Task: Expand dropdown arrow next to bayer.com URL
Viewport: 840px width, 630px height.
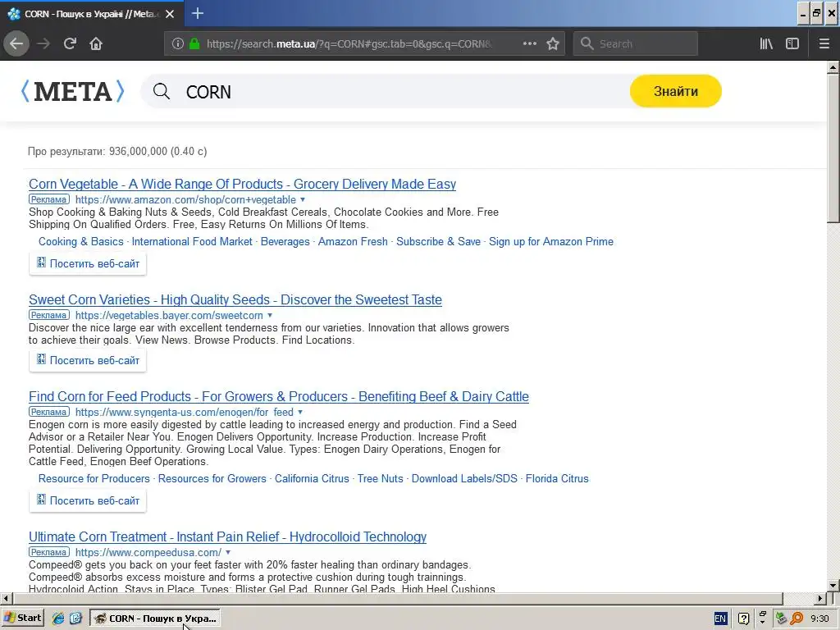Action: coord(270,315)
